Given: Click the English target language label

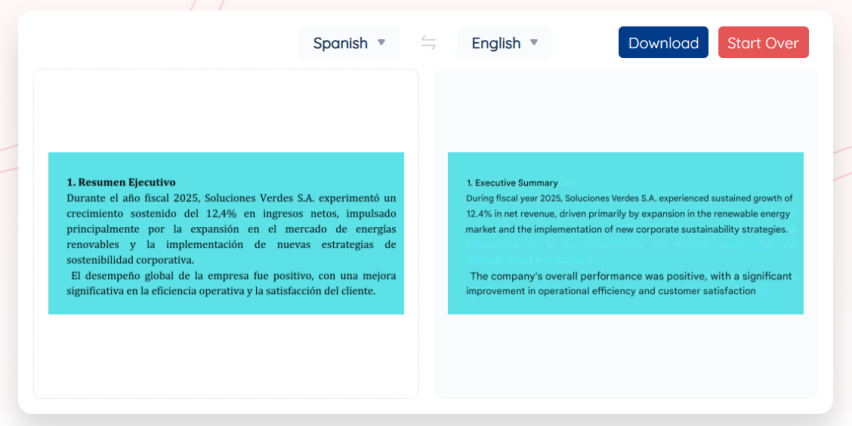Looking at the screenshot, I should point(496,43).
